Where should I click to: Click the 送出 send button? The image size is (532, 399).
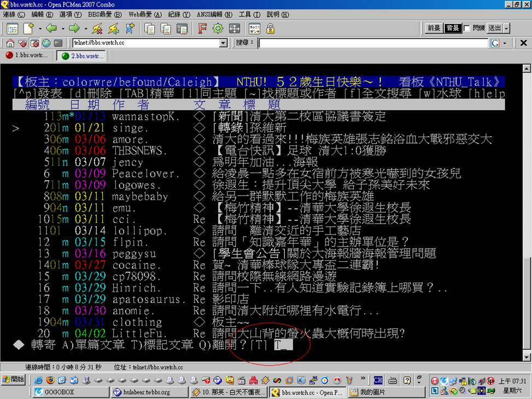[494, 28]
